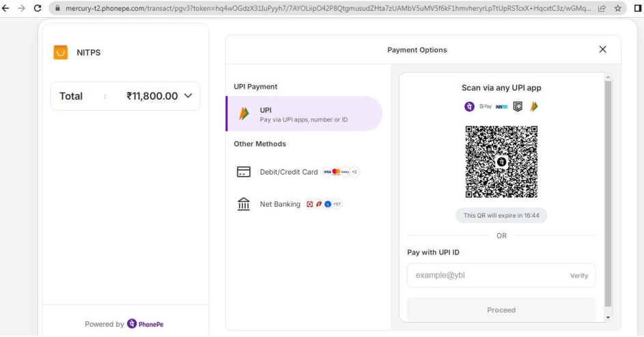Click the UPI Payment heading
Screen dimensions: 644x337
coord(255,86)
